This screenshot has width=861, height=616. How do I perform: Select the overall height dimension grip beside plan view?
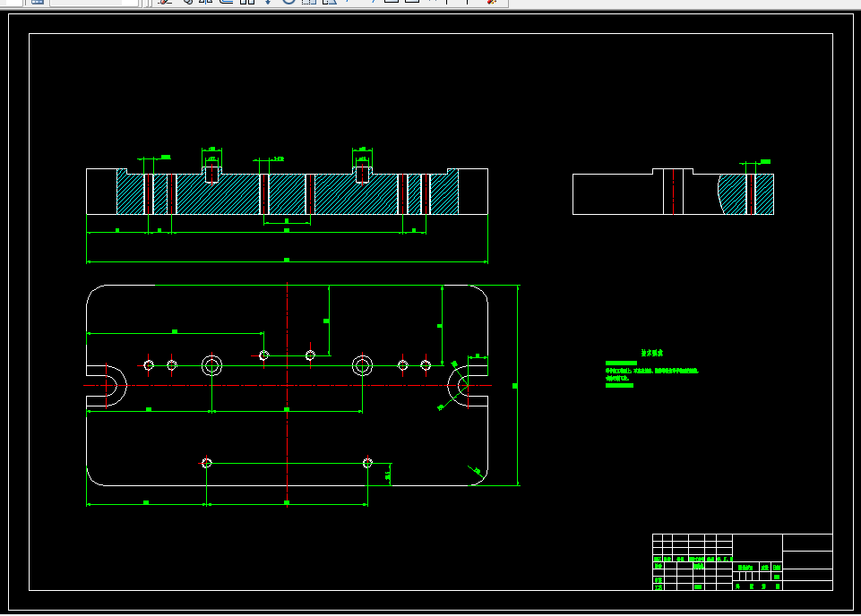coord(514,386)
